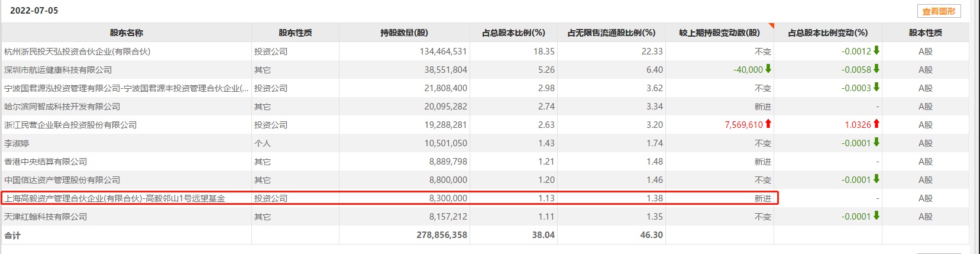
Task: Click 不变 in the 杭州浙民投天弘 row
Action: click(763, 52)
